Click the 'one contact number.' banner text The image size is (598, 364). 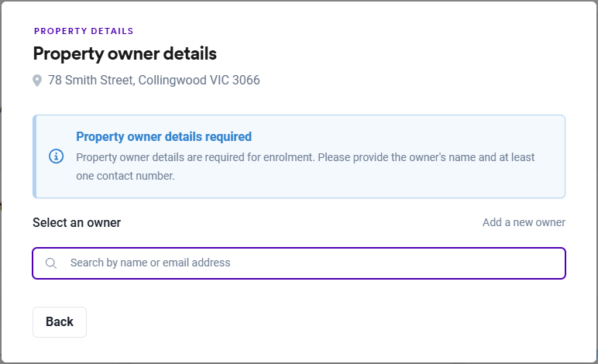(125, 176)
